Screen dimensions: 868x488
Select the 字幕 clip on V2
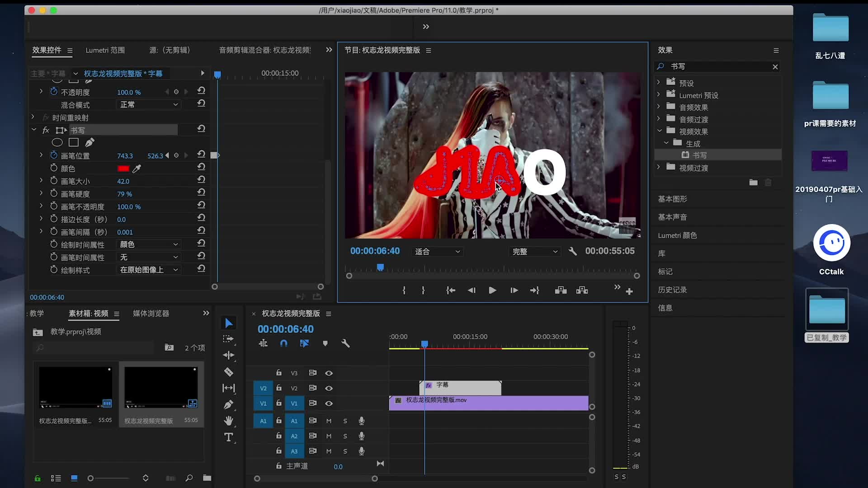point(460,388)
